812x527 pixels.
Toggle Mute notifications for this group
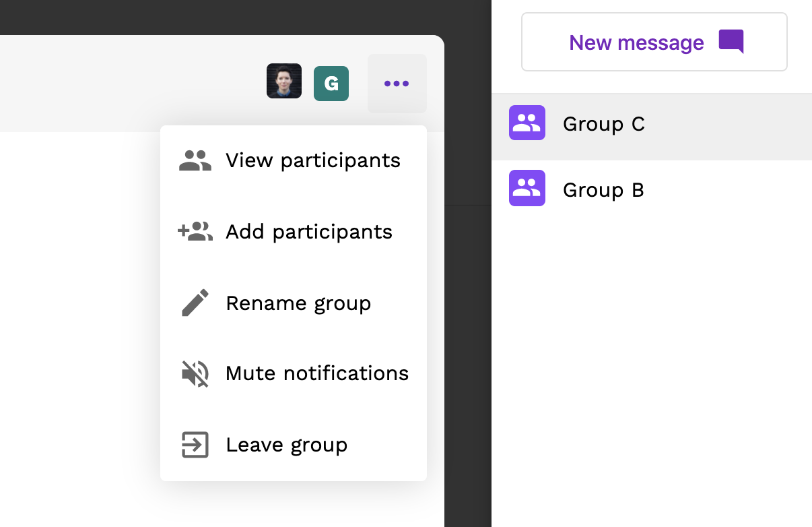[294, 374]
